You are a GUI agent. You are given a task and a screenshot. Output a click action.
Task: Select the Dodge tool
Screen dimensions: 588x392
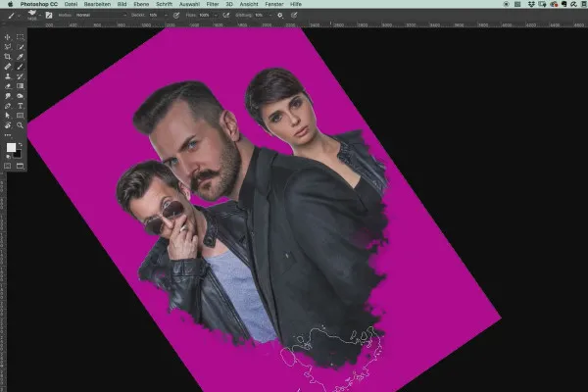tap(20, 96)
